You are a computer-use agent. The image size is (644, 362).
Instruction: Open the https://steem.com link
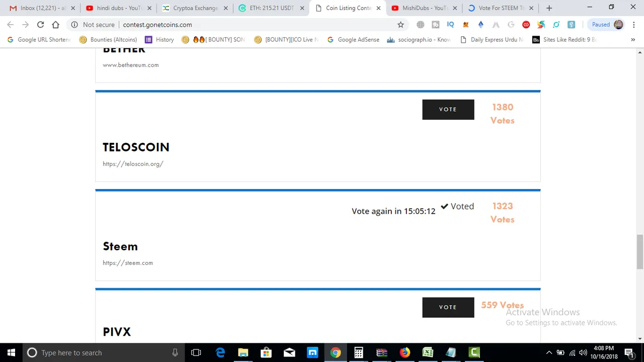(128, 262)
